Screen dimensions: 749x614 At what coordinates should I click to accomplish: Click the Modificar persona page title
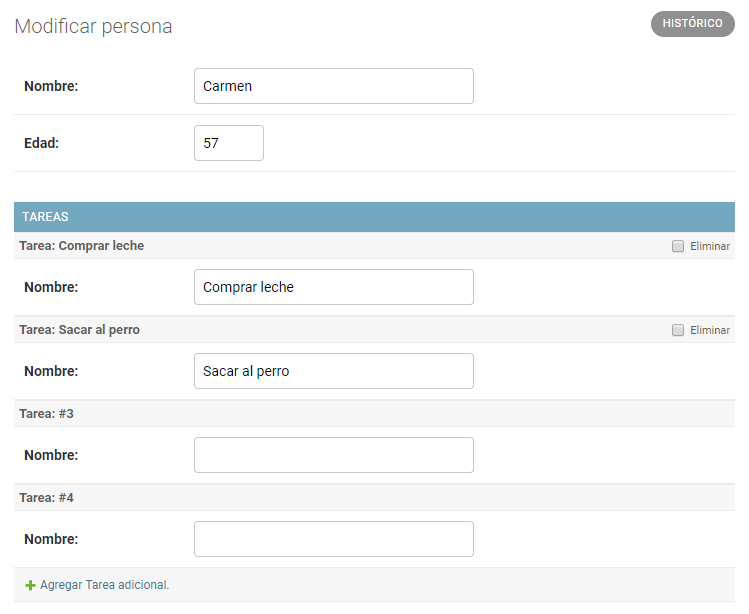click(93, 26)
